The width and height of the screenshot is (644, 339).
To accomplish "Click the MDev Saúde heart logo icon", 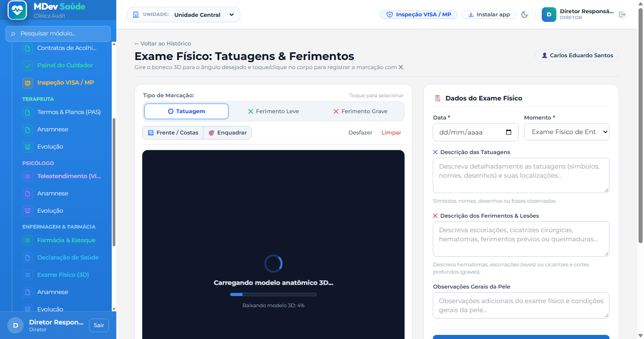I will (18, 10).
